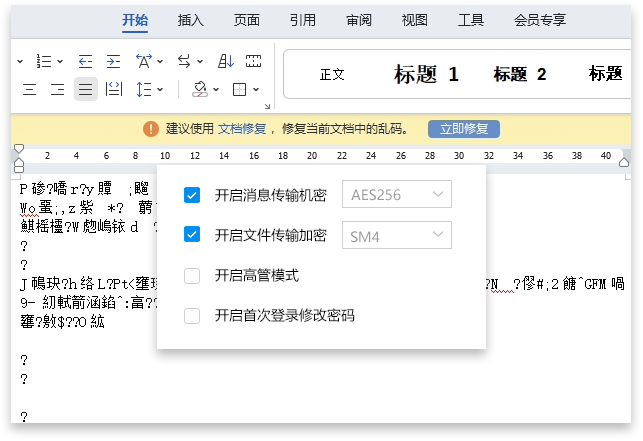Apply the 标题 2 style
643x441 pixels.
click(520, 74)
